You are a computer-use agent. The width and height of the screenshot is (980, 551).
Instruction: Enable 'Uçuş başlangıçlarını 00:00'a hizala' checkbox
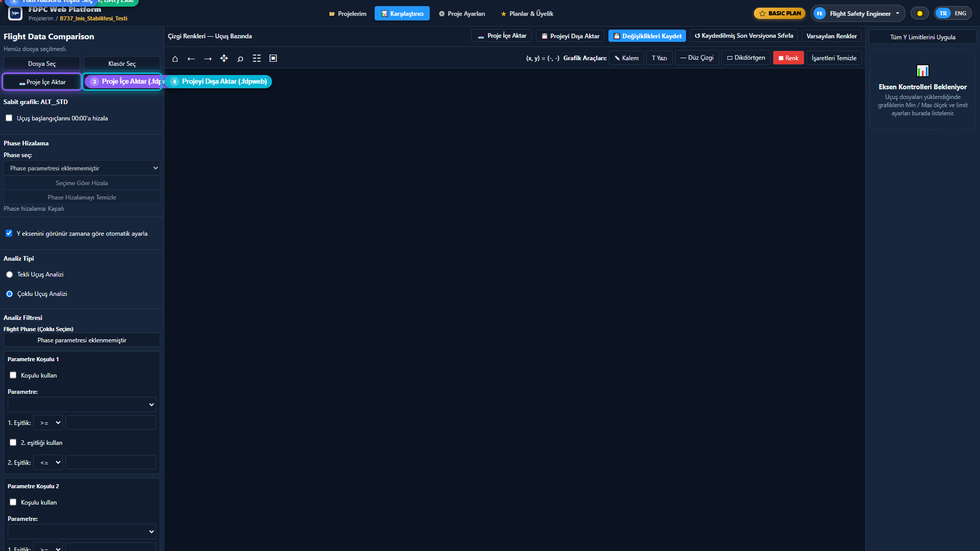(x=9, y=118)
